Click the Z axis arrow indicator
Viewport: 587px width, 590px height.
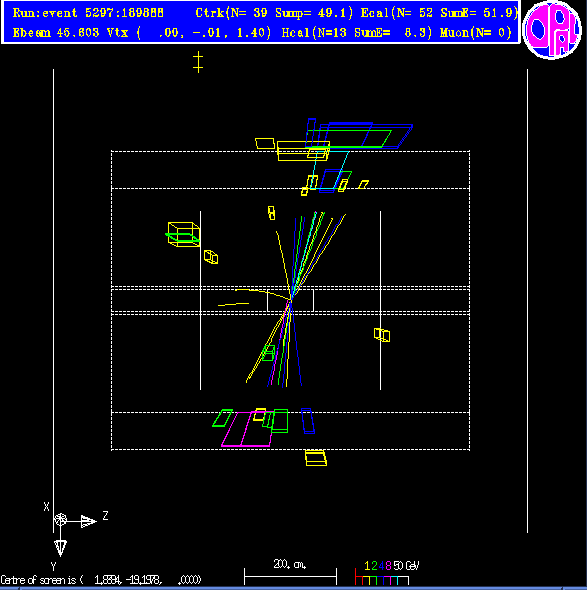click(89, 521)
